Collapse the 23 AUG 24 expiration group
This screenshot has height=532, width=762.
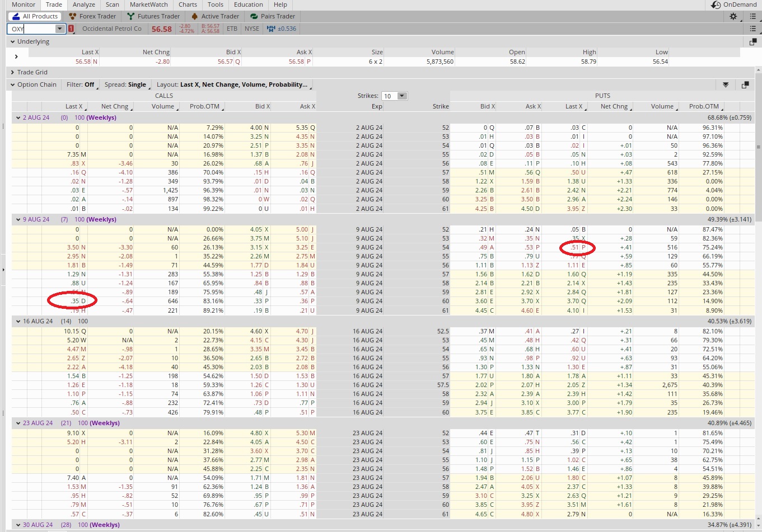pos(18,423)
